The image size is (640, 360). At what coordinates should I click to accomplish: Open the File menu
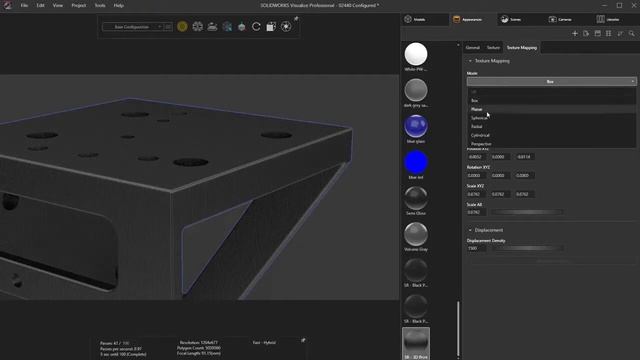24,5
